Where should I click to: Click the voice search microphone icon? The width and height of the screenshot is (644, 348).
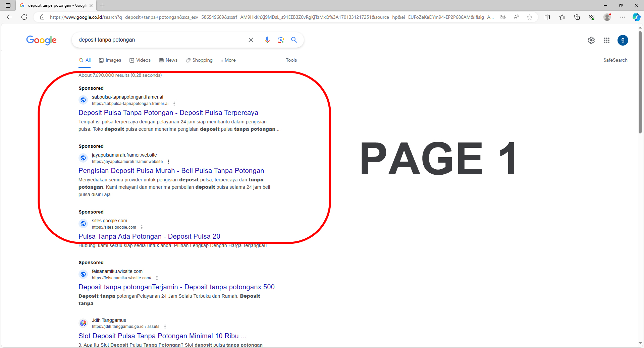(267, 40)
